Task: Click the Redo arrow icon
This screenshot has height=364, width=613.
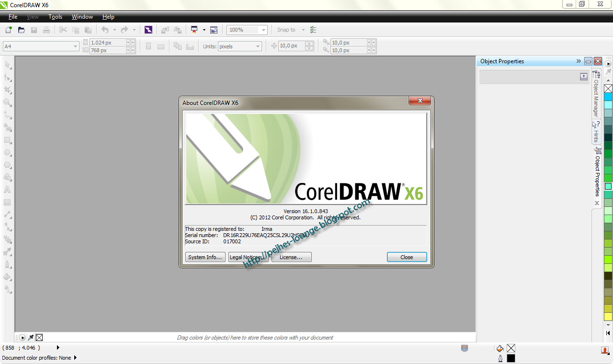Action: click(125, 30)
